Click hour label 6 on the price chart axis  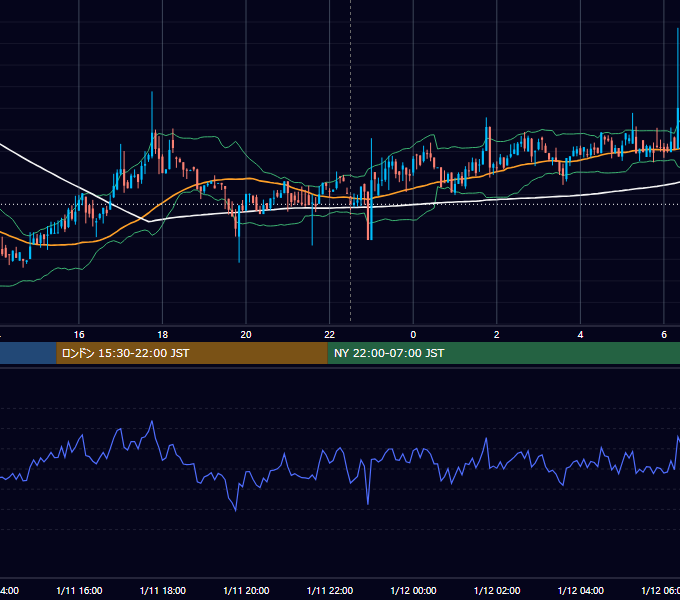(664, 335)
